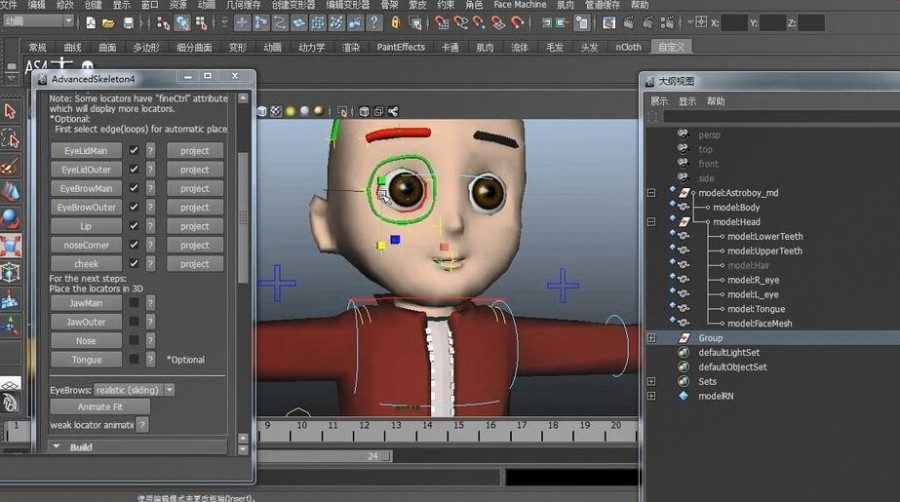Open the input field mode dropdown arrow before X
The width and height of the screenshot is (900, 502).
[690, 22]
